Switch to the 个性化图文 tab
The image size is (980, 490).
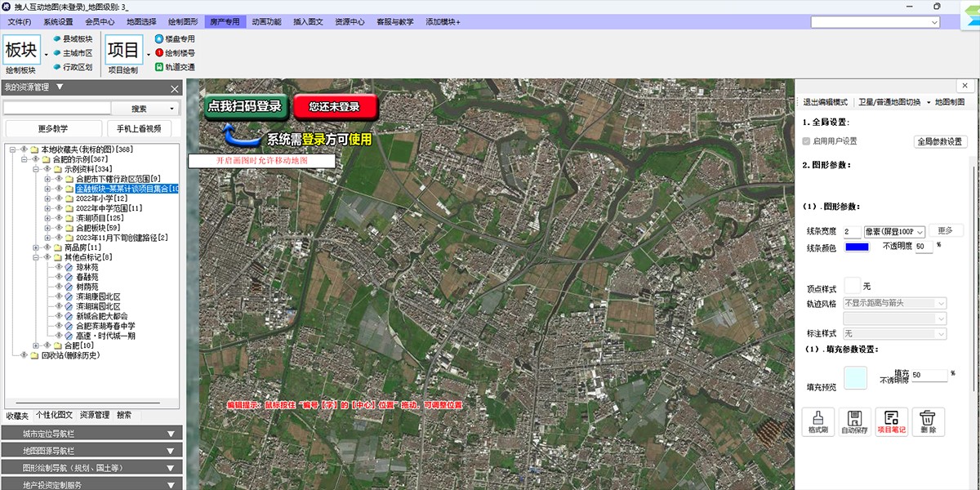56,415
